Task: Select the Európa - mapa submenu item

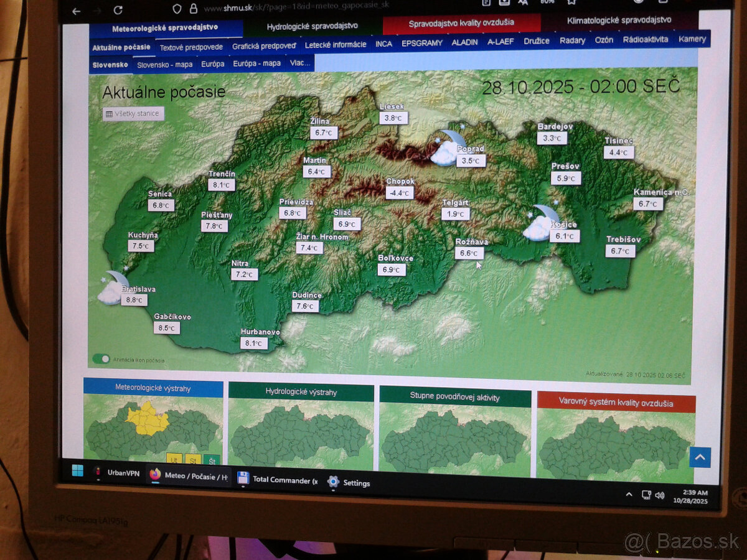Action: click(x=256, y=63)
